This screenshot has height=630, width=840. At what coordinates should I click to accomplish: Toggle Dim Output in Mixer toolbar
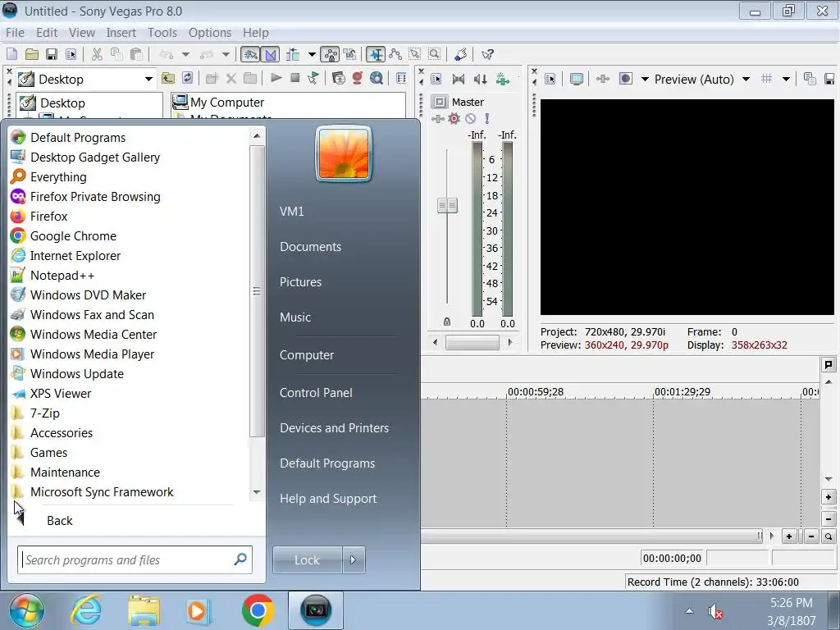click(481, 80)
